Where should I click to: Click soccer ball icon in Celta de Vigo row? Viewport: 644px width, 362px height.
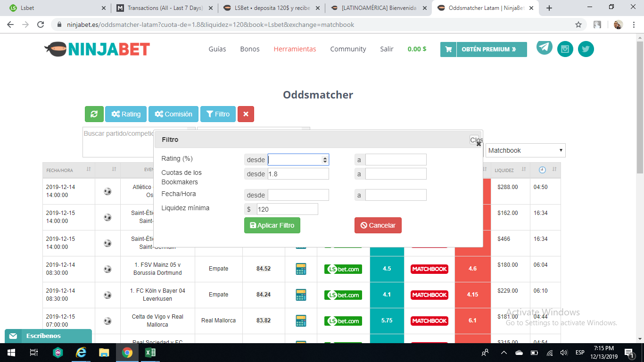[107, 321]
